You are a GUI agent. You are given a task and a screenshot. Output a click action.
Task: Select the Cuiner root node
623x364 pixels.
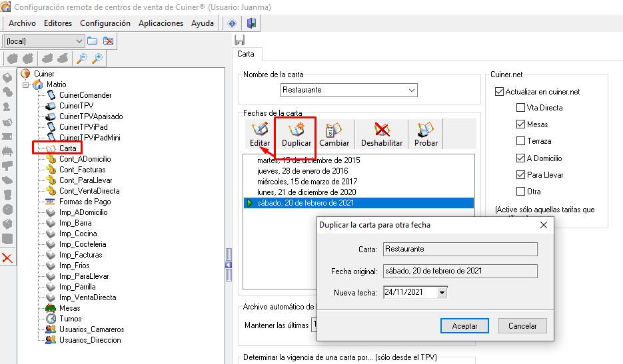pos(44,74)
